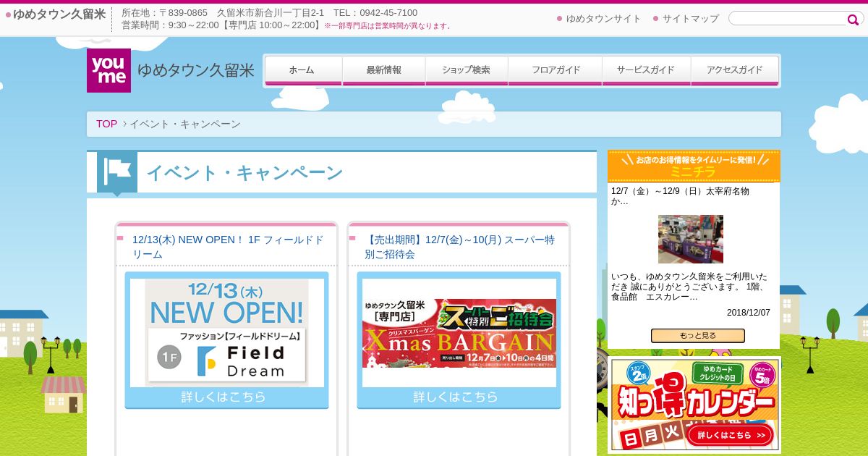Click the search magnifier icon
This screenshot has height=456, width=868.
[853, 20]
